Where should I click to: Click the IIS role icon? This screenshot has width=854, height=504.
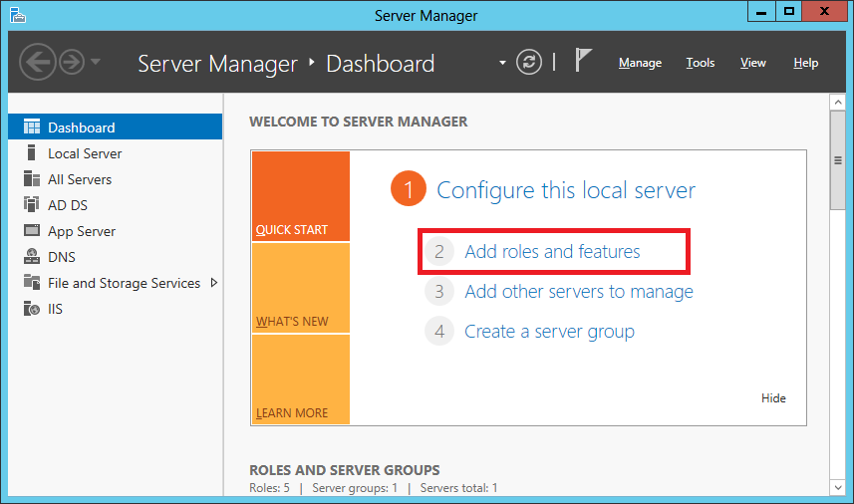coord(32,309)
